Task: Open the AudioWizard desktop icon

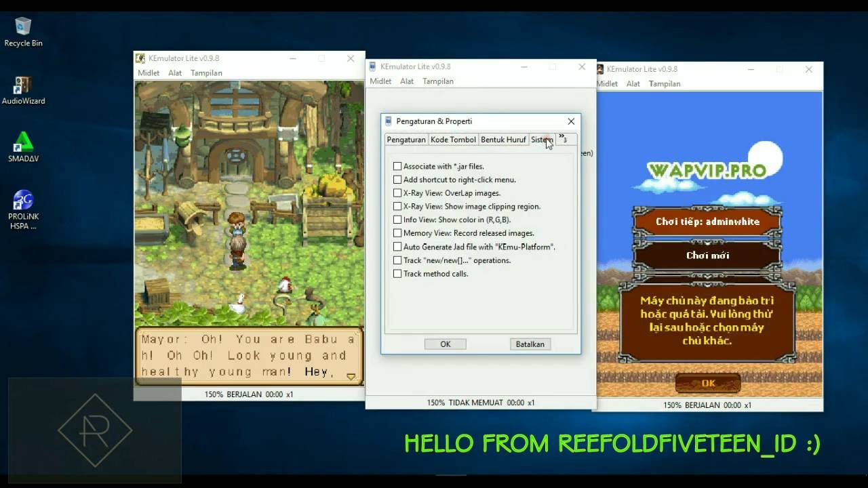Action: [x=23, y=90]
